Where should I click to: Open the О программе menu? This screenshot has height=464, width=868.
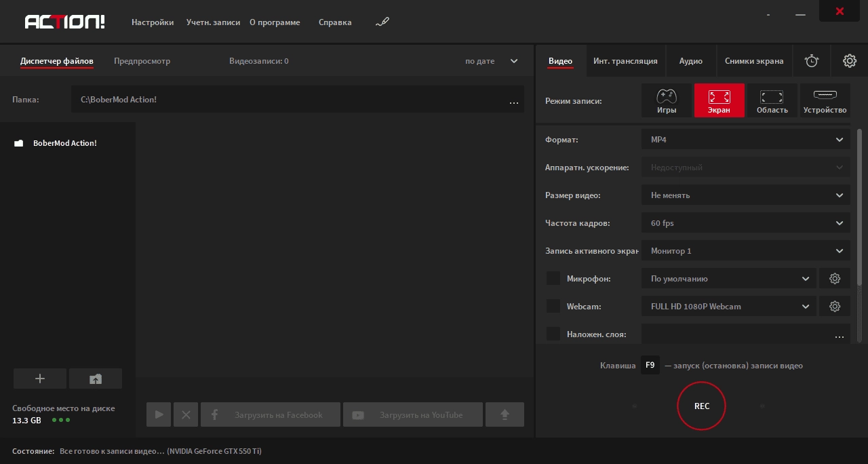click(275, 22)
